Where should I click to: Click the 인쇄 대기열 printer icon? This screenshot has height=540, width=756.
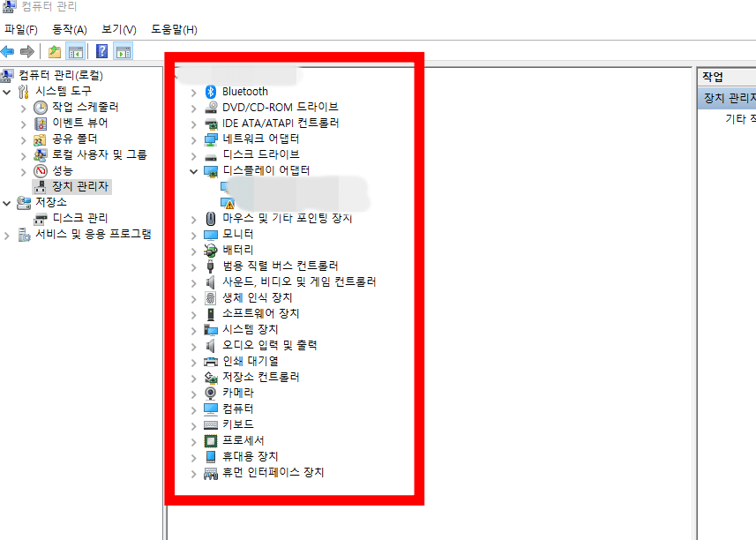click(x=211, y=362)
